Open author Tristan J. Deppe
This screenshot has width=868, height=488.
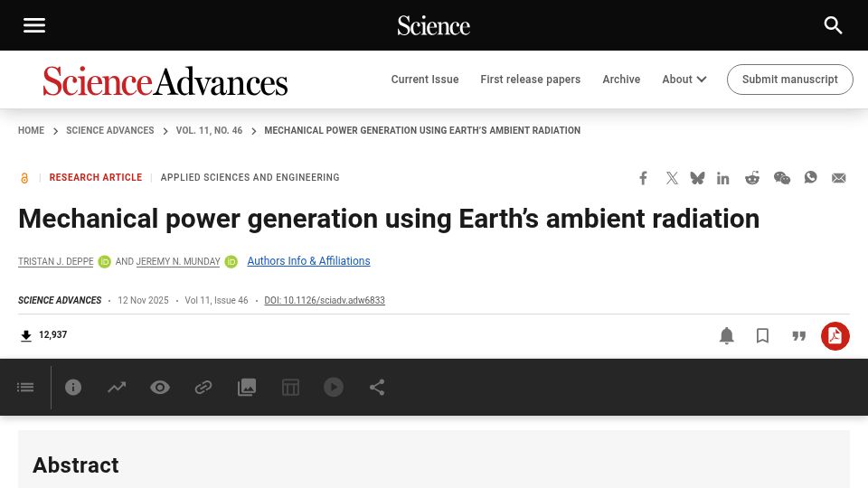pyautogui.click(x=55, y=262)
